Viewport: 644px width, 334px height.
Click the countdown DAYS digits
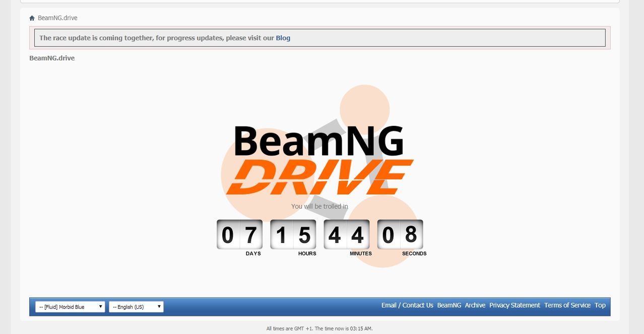click(x=239, y=234)
